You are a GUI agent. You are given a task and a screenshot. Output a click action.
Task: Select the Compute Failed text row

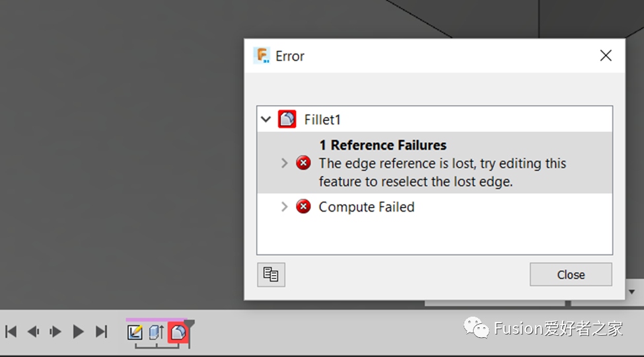click(x=367, y=207)
